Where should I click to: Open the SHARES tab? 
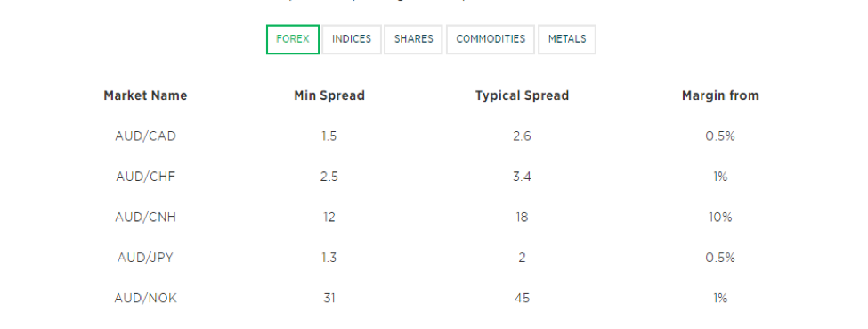tap(413, 39)
